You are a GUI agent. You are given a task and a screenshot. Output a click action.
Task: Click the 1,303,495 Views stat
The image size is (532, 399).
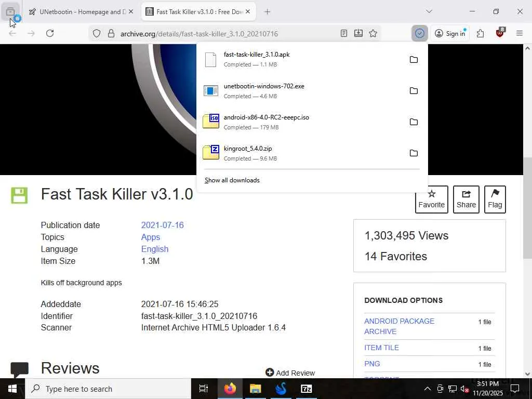(406, 235)
